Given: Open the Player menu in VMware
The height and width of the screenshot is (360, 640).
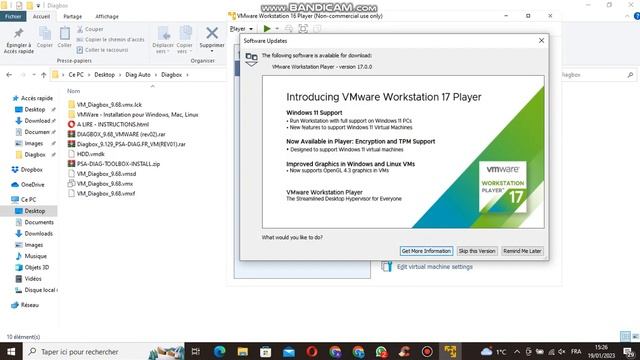Looking at the screenshot, I should 241,29.
